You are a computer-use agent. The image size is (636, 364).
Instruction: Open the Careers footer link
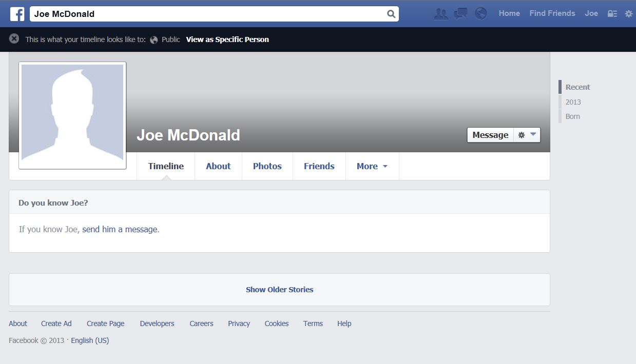[201, 323]
